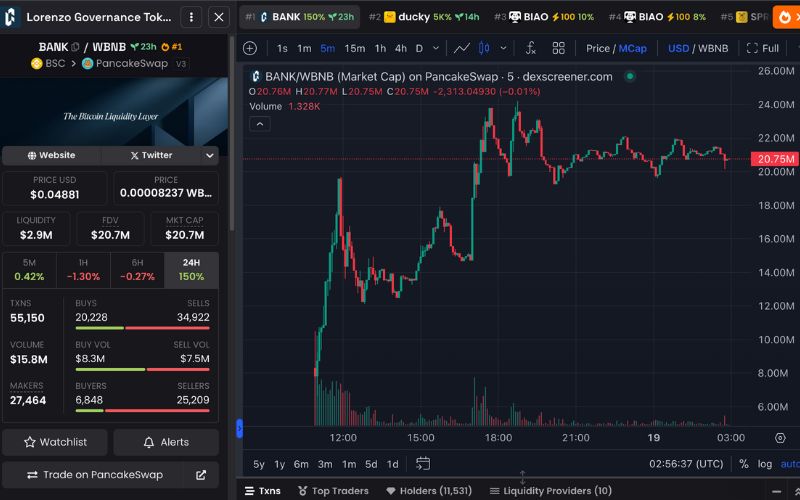Select the 24H price change tab
The height and width of the screenshot is (500, 800).
coord(191,270)
